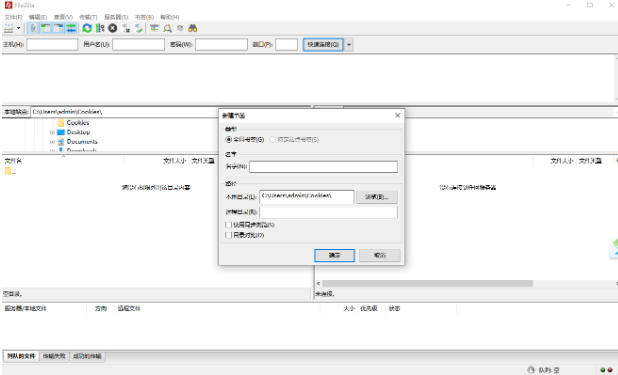Switch to the successful transfers tab
This screenshot has height=375, width=618.
pyautogui.click(x=87, y=356)
